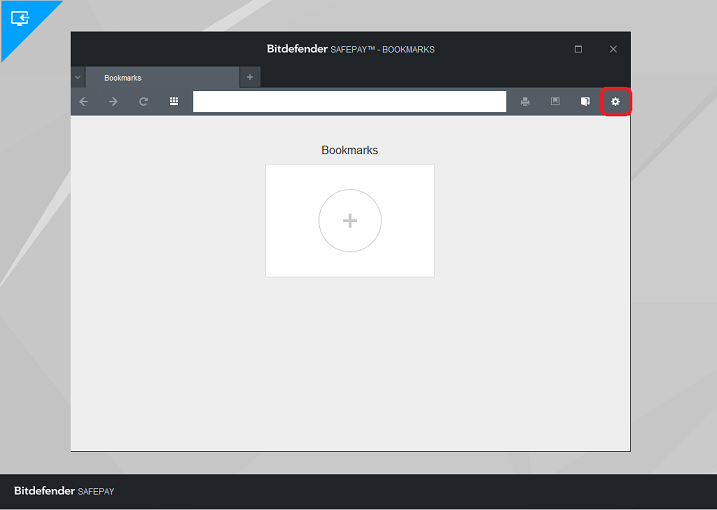Click the forward navigation arrow
This screenshot has width=717, height=510.
(x=113, y=102)
